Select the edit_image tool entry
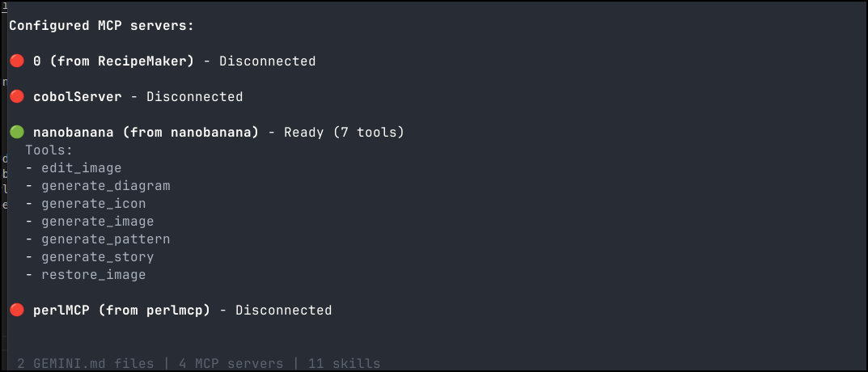Viewport: 868px width, 372px height. click(81, 168)
